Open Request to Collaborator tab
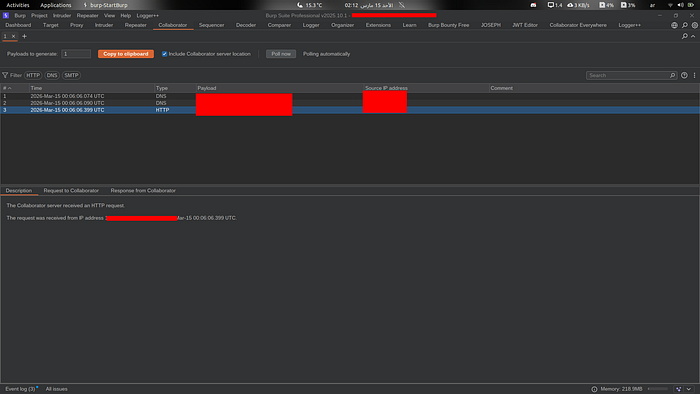Viewport: 700px width, 394px height. tap(71, 191)
